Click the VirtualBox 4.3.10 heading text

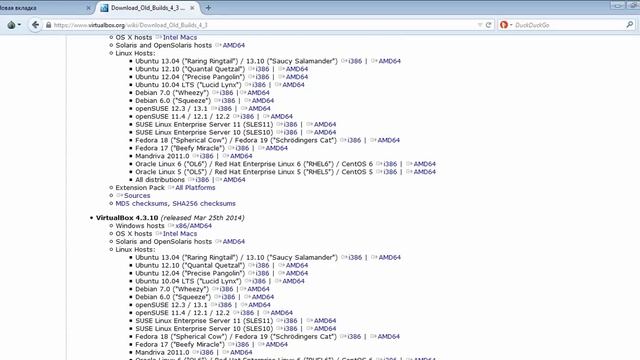click(x=127, y=218)
